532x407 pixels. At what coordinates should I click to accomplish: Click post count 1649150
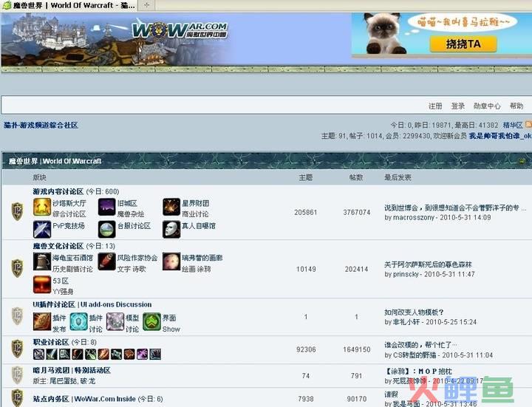point(357,349)
